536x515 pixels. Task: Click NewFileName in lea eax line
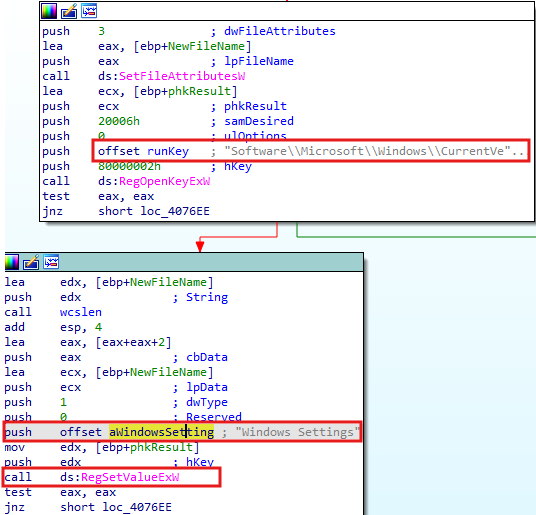click(x=206, y=46)
